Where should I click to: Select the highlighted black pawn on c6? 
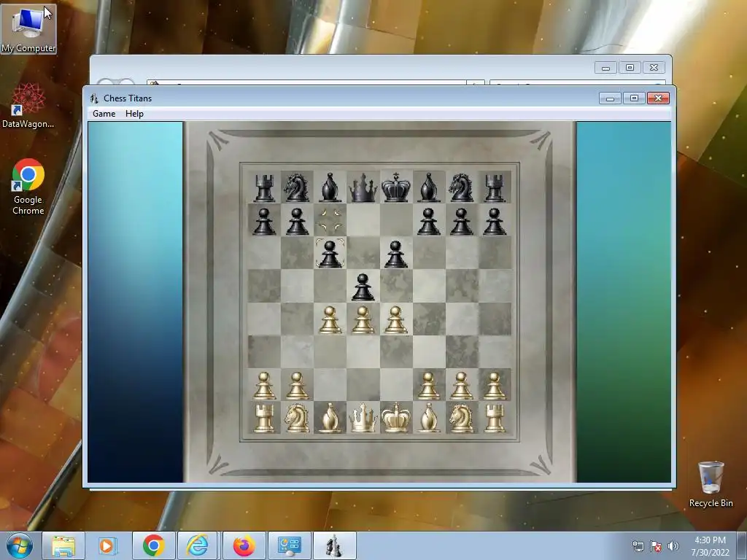coord(330,254)
